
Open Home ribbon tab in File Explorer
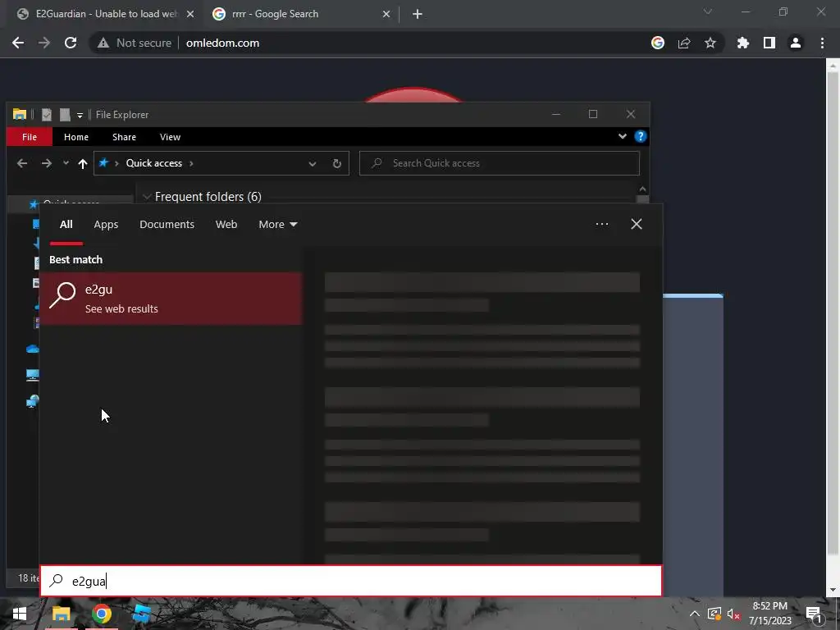76,137
